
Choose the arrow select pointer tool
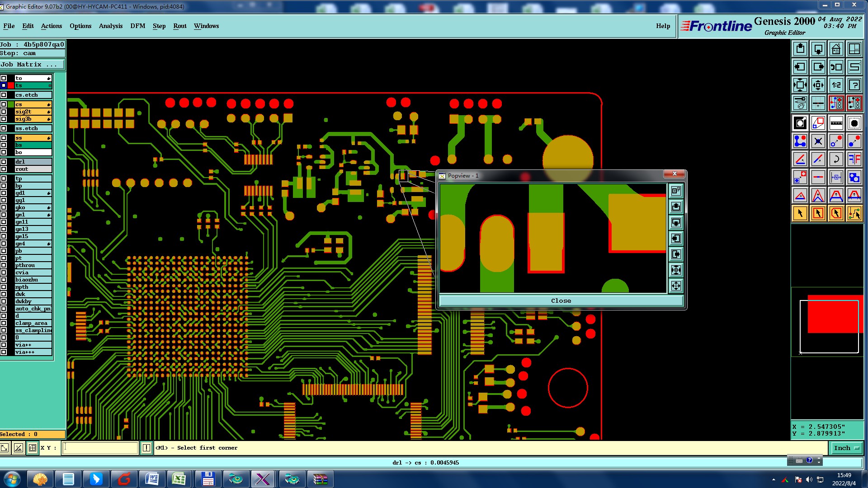tap(800, 213)
